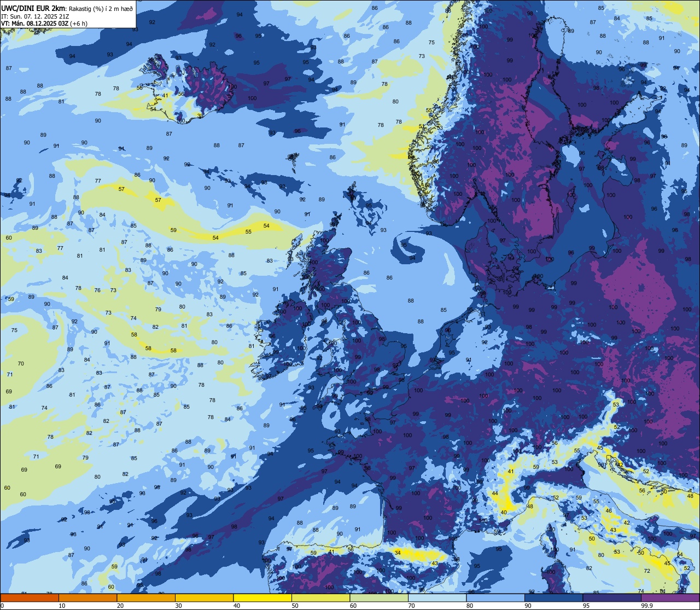Viewport: 700px width, 610px height.
Task: Click the '99.9' legend scale label
Action: [647, 606]
